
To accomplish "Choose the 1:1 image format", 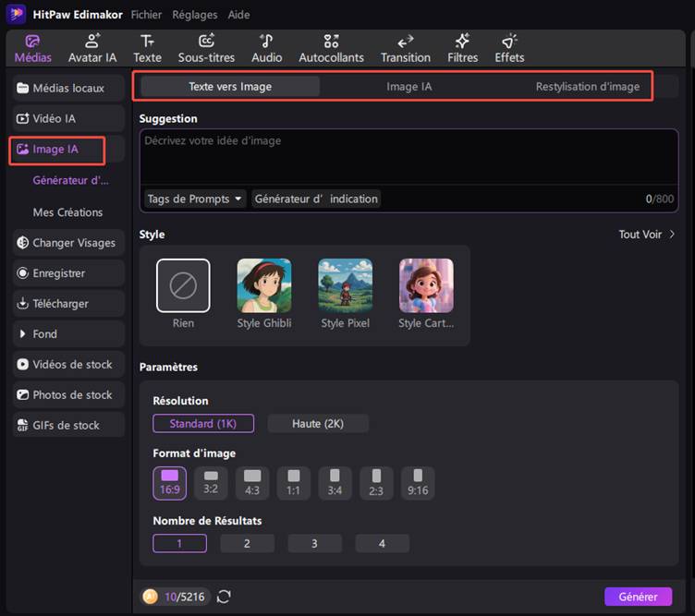I will point(293,483).
